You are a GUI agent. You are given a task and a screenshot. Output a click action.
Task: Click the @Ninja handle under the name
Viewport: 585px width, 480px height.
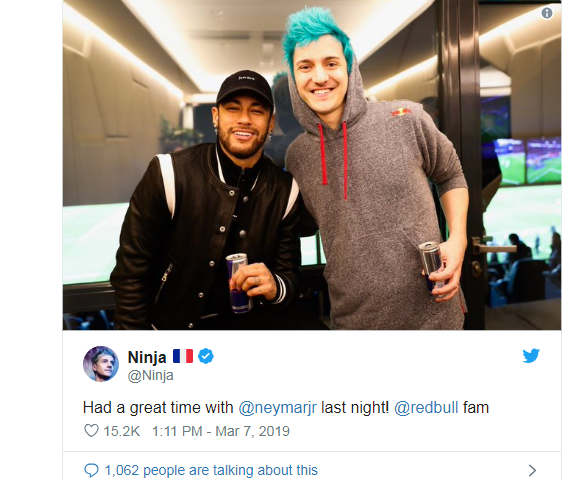[150, 375]
